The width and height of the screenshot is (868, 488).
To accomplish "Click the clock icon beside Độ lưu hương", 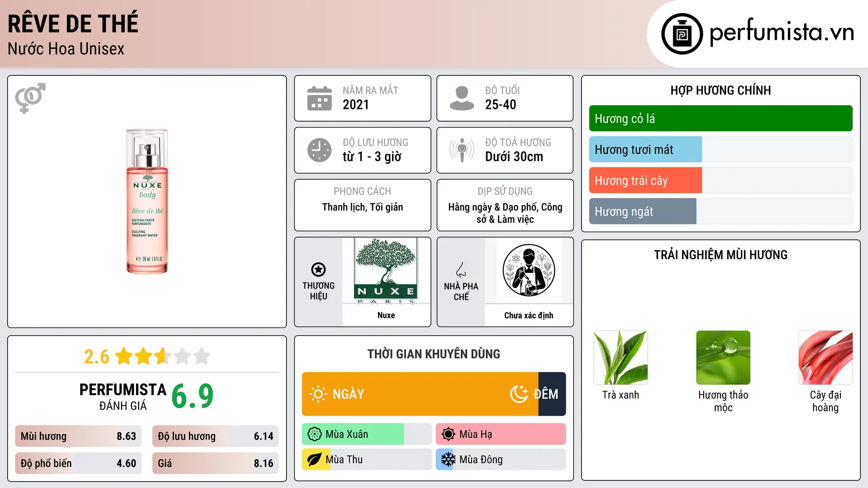I will pyautogui.click(x=320, y=150).
